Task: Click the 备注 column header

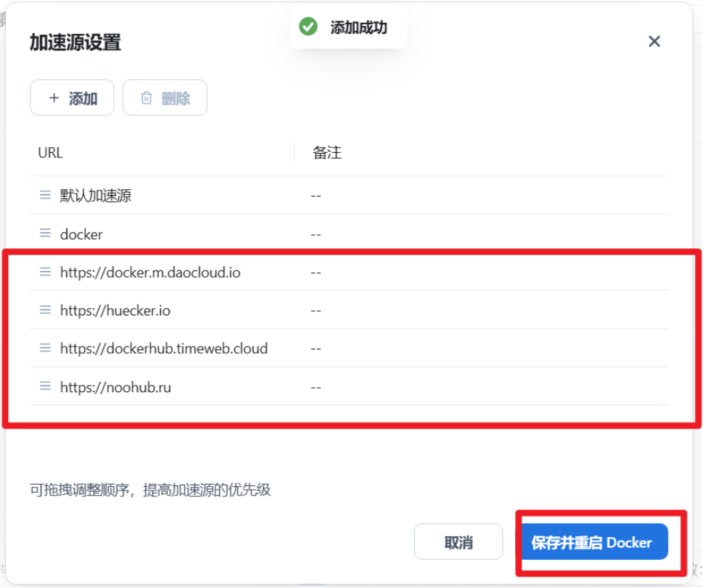Action: point(327,153)
